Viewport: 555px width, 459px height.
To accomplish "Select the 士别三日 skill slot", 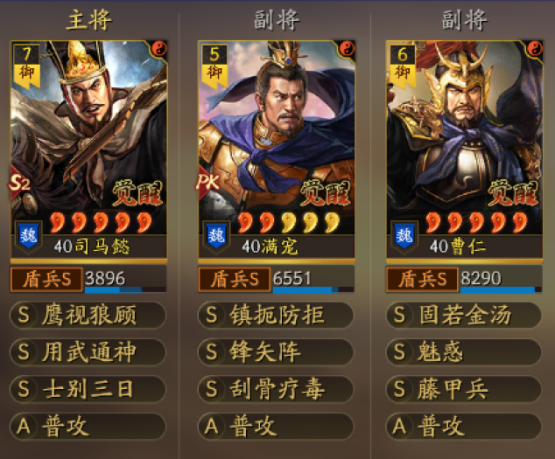I will tap(87, 389).
